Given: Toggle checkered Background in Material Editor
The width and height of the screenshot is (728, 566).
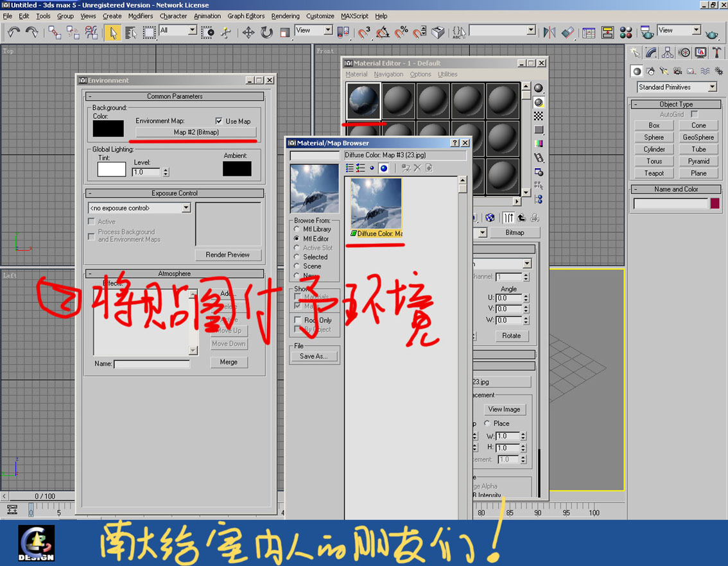Looking at the screenshot, I should 539,116.
